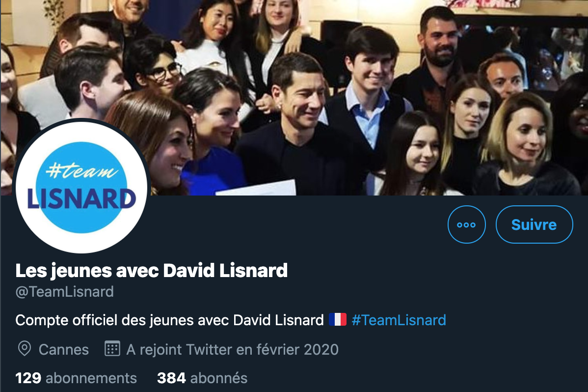Open the #team LISNARD profile picture
This screenshot has width=588, height=392.
point(81,187)
